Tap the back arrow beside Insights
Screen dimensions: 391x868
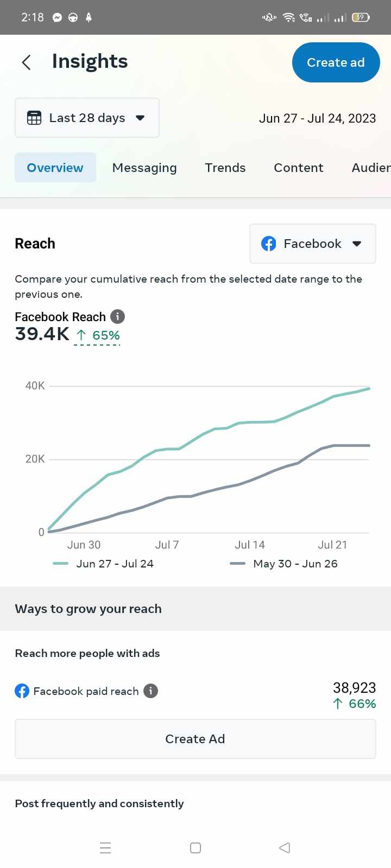pyautogui.click(x=26, y=62)
